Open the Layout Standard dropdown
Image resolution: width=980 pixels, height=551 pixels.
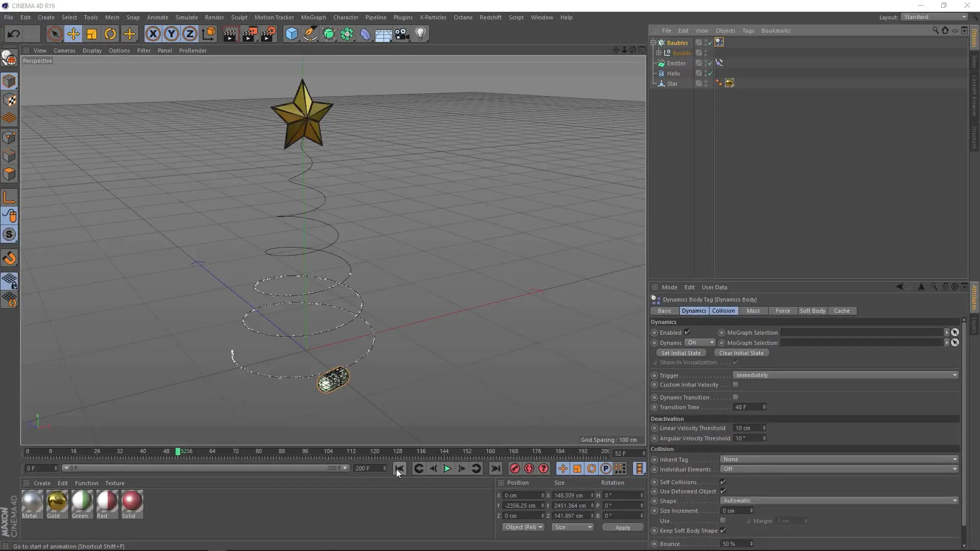click(x=935, y=17)
